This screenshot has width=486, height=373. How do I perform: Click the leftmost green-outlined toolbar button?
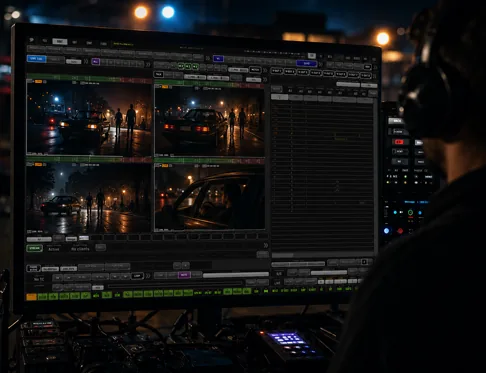point(181,66)
